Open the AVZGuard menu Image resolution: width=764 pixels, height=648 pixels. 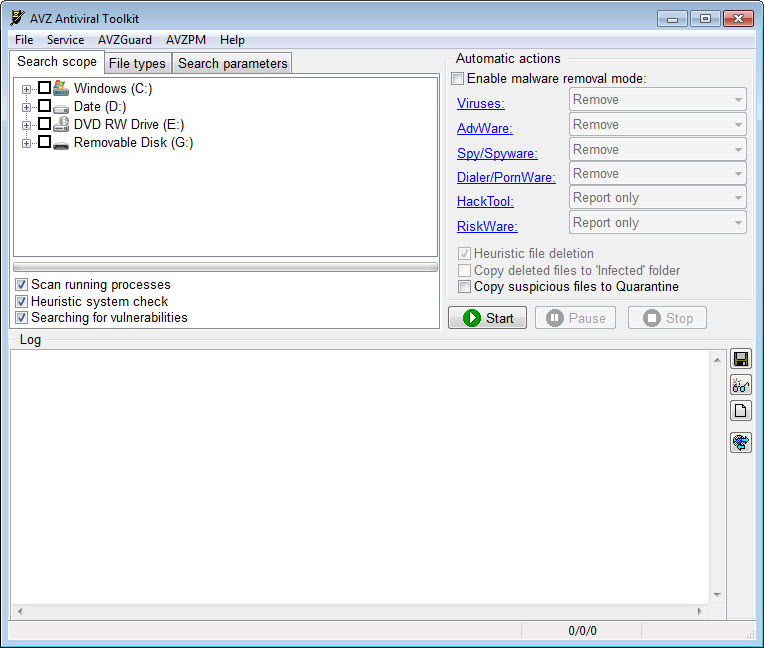click(125, 40)
